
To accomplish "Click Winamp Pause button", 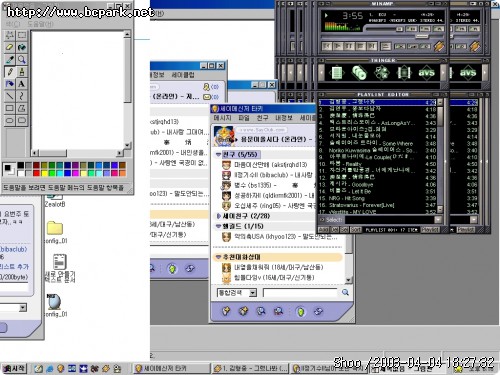I will [x=349, y=46].
